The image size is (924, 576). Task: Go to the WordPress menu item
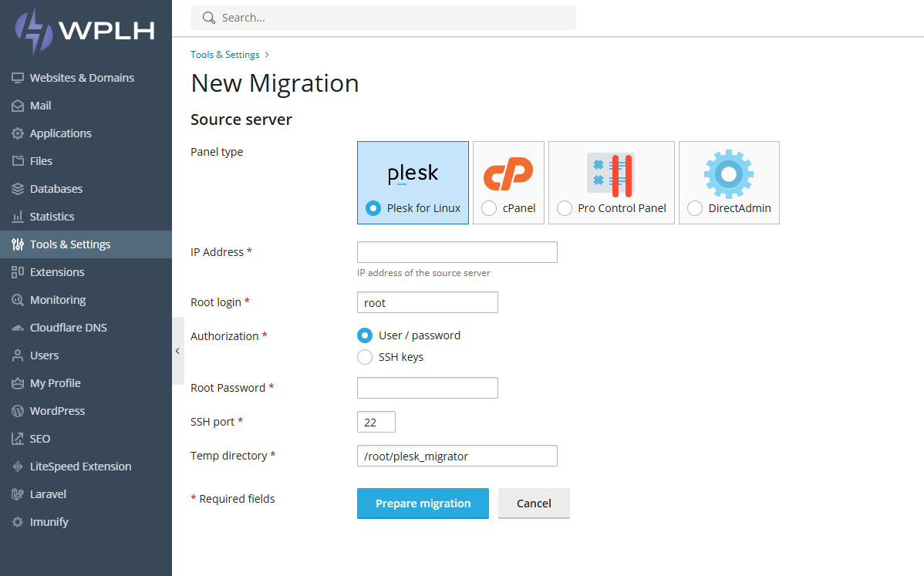coord(86,410)
